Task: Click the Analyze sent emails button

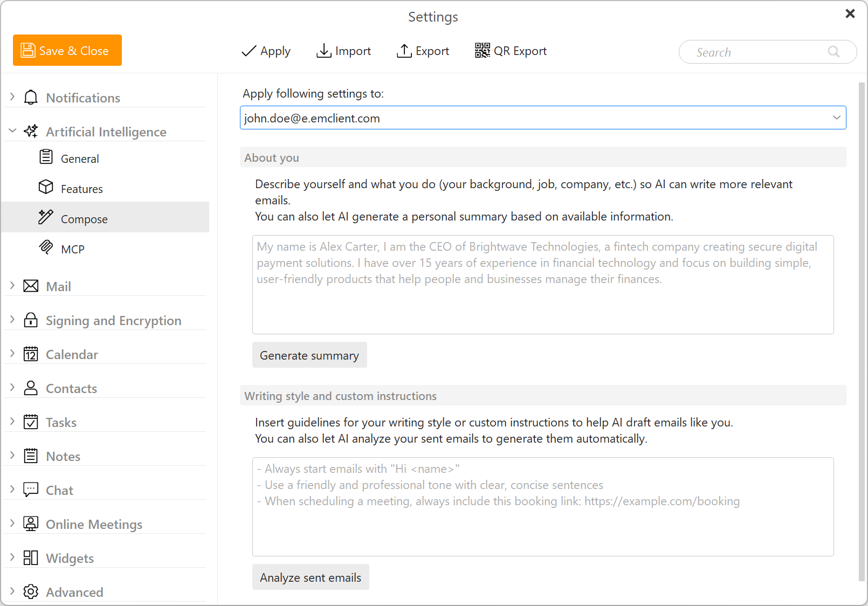Action: pos(311,577)
